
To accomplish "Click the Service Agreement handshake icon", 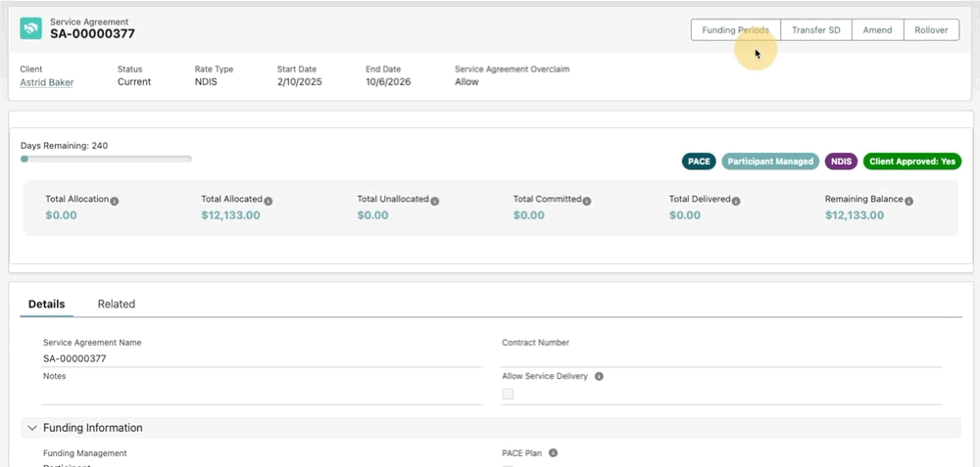I will point(30,28).
